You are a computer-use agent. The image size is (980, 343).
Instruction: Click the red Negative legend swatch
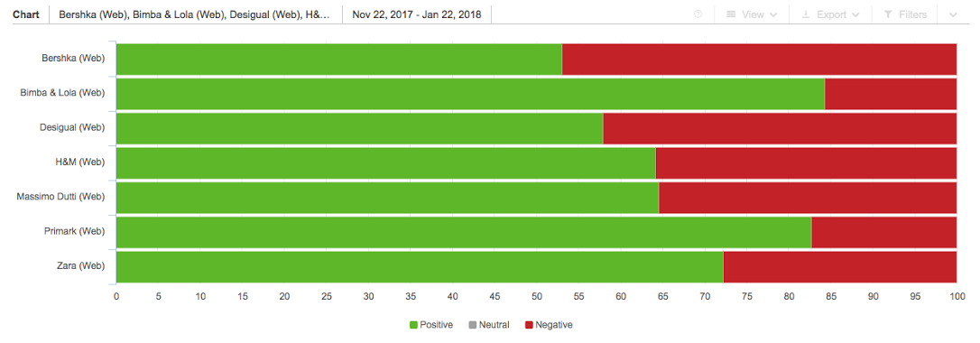529,325
